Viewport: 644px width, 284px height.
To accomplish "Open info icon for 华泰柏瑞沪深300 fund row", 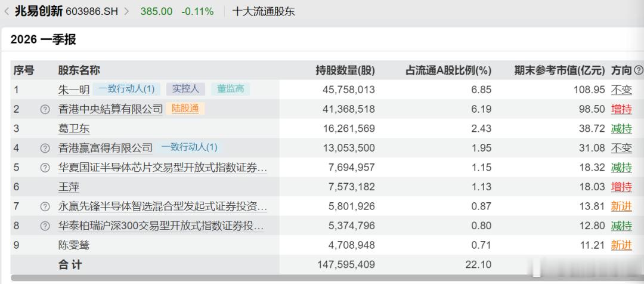I will click(x=45, y=226).
